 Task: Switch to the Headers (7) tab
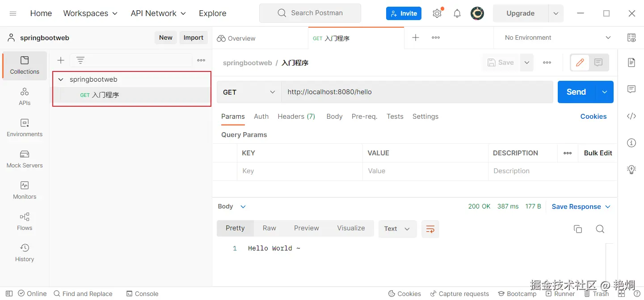click(296, 117)
